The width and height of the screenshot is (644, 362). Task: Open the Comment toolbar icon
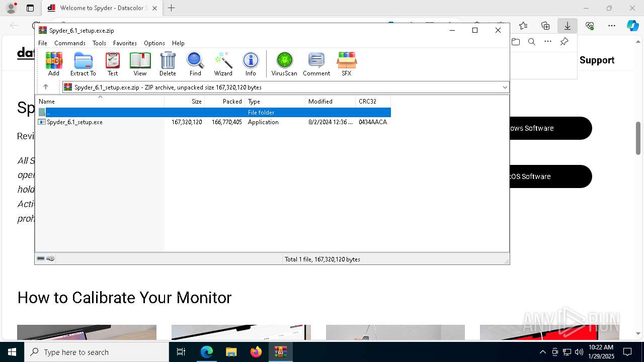[316, 64]
